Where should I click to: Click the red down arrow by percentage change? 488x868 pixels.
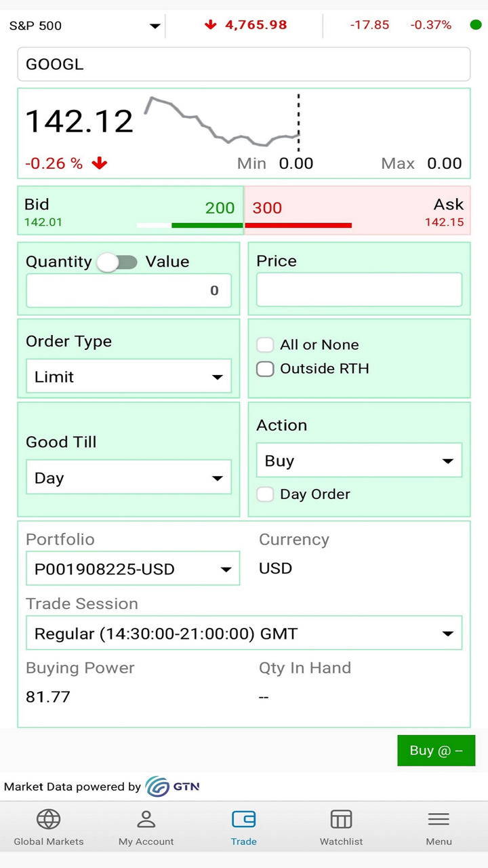100,163
